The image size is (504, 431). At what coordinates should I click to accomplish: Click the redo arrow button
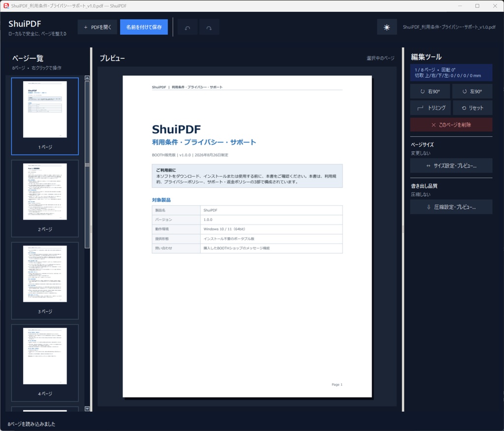coord(209,28)
